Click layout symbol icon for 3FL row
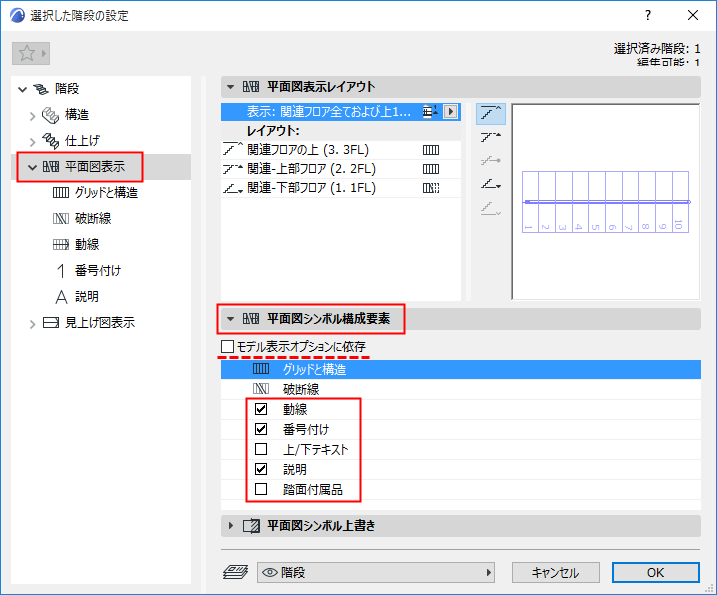Viewport: 717px width, 595px height. [x=431, y=150]
